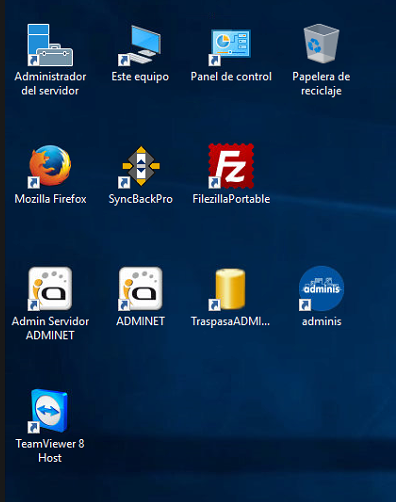The width and height of the screenshot is (396, 502).
Task: Select the SyncBackPro shortcut icon
Action: 140,166
